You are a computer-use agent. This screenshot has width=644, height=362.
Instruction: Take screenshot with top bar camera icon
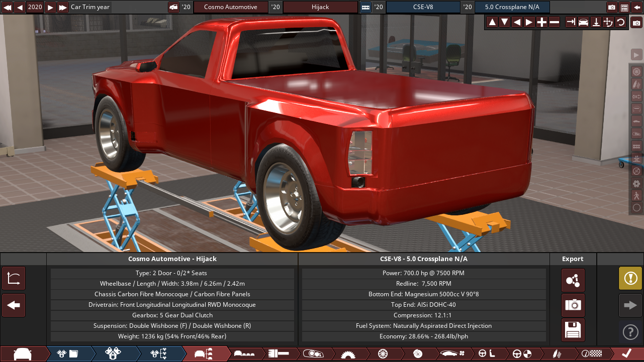612,7
